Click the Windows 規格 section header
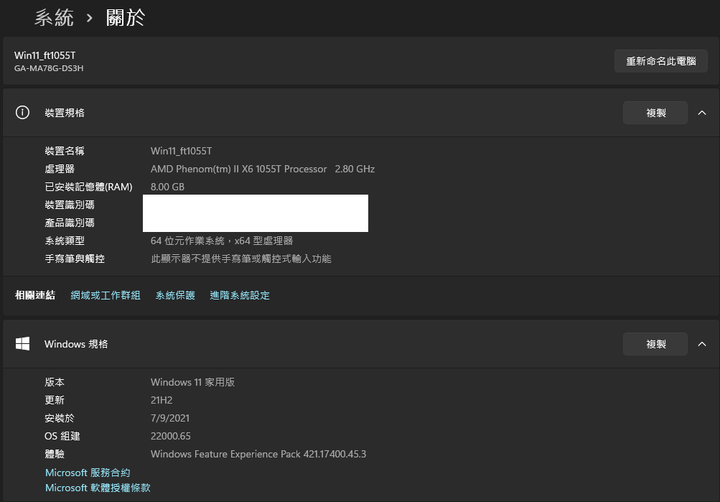Image resolution: width=720 pixels, height=502 pixels. click(x=361, y=344)
